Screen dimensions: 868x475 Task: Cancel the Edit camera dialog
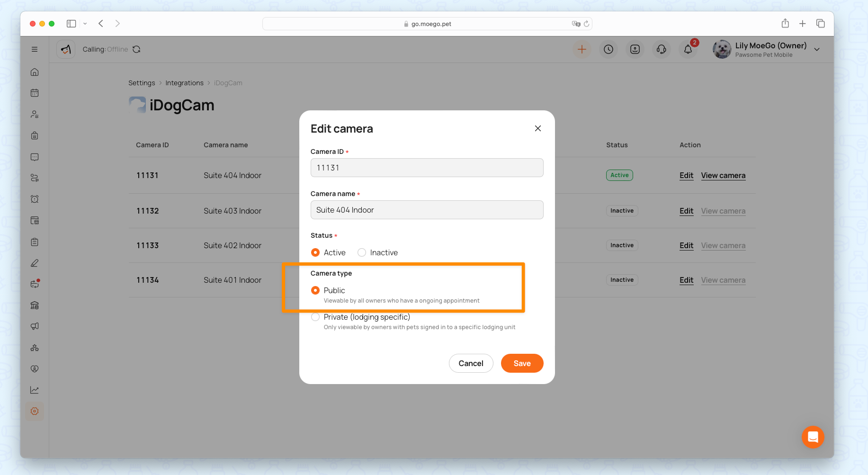[471, 363]
